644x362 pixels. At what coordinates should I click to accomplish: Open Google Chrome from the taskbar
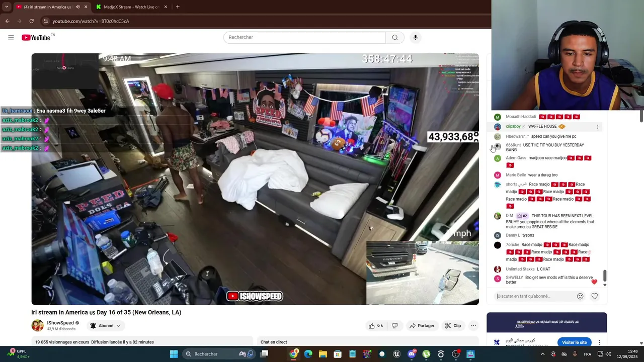294,354
